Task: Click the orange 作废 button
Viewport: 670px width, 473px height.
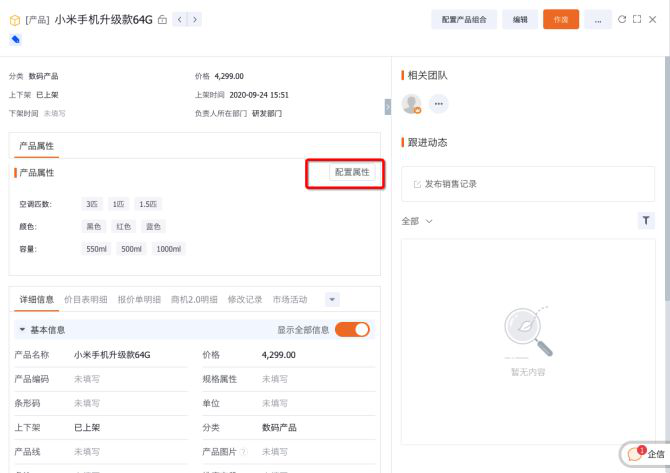Action: pyautogui.click(x=560, y=20)
